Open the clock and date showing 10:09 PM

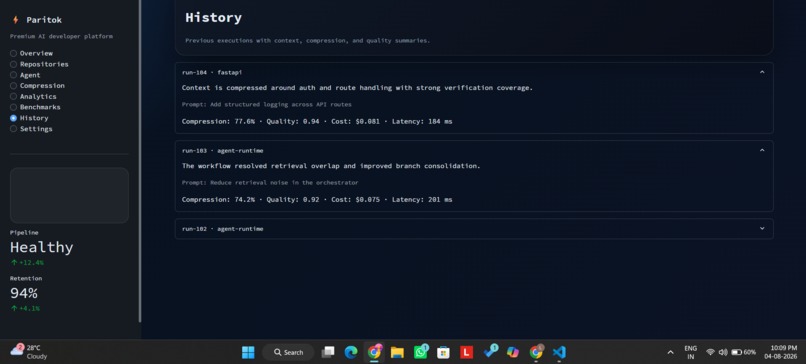pyautogui.click(x=780, y=352)
